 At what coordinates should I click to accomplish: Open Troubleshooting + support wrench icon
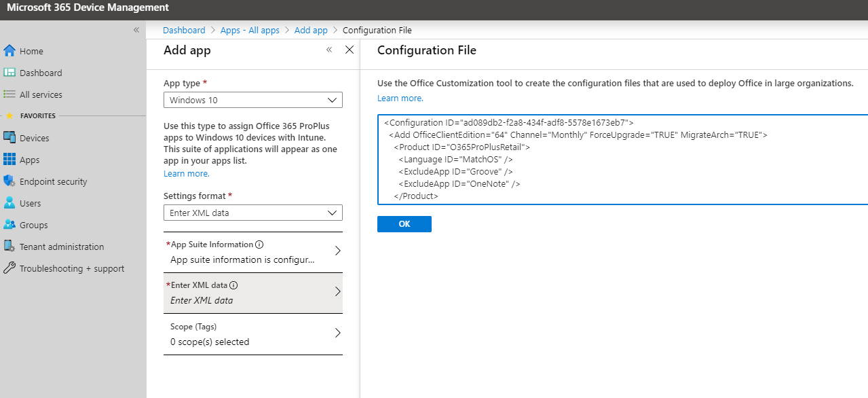click(x=10, y=268)
